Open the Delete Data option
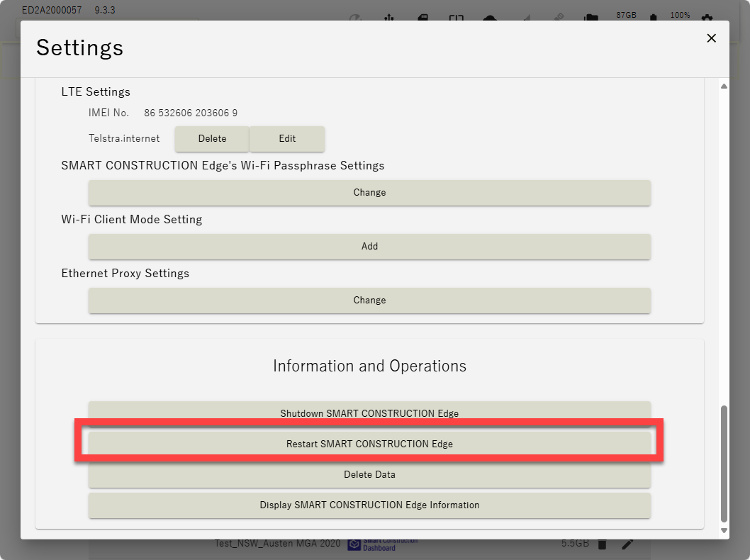Viewport: 750px width, 560px height. tap(369, 475)
